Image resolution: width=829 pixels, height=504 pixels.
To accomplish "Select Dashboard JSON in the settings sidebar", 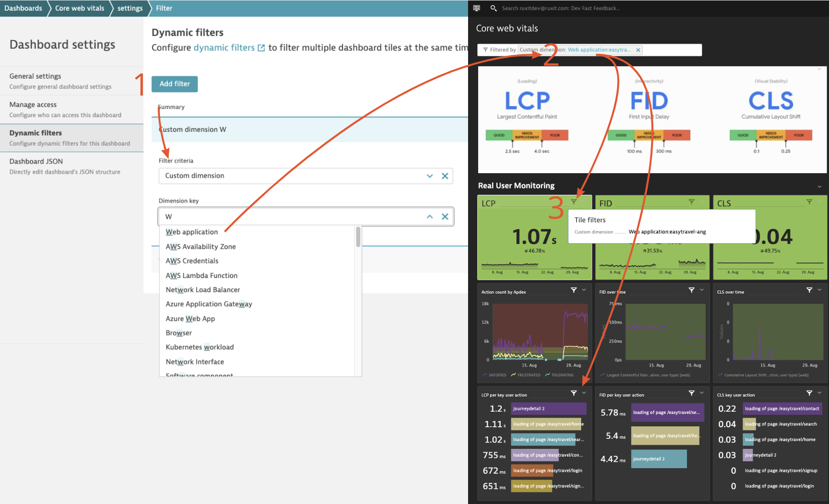I will [36, 161].
